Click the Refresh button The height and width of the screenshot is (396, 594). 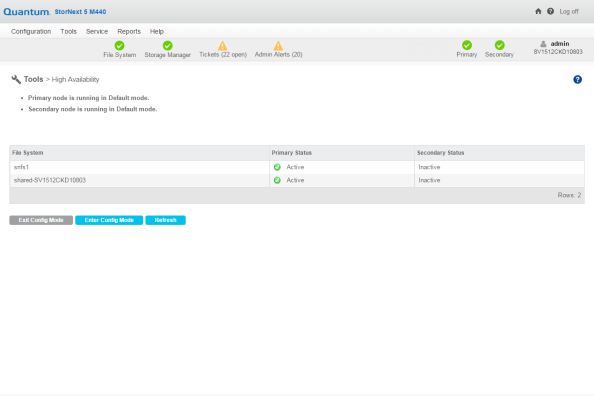[166, 220]
